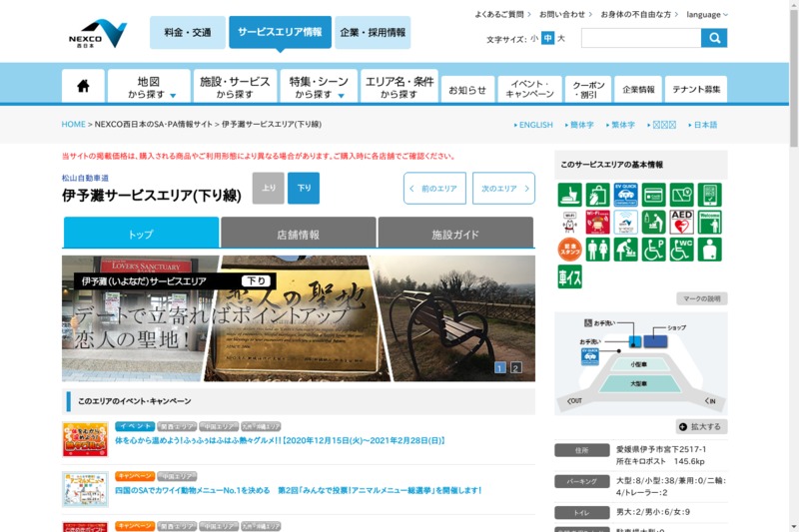This screenshot has width=799, height=532.
Task: Go to 次のエリア (next area)
Action: point(503,189)
